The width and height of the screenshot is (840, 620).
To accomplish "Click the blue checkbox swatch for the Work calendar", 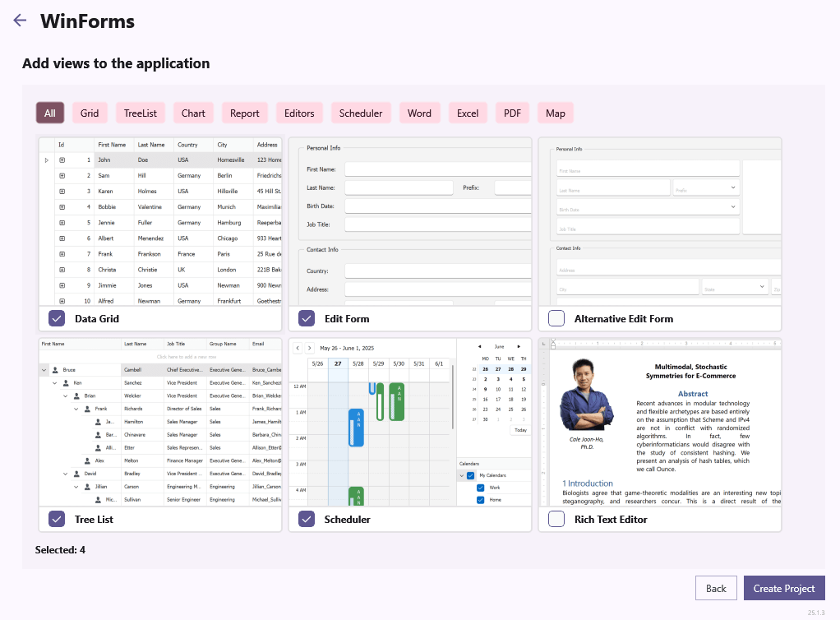I will 480,488.
